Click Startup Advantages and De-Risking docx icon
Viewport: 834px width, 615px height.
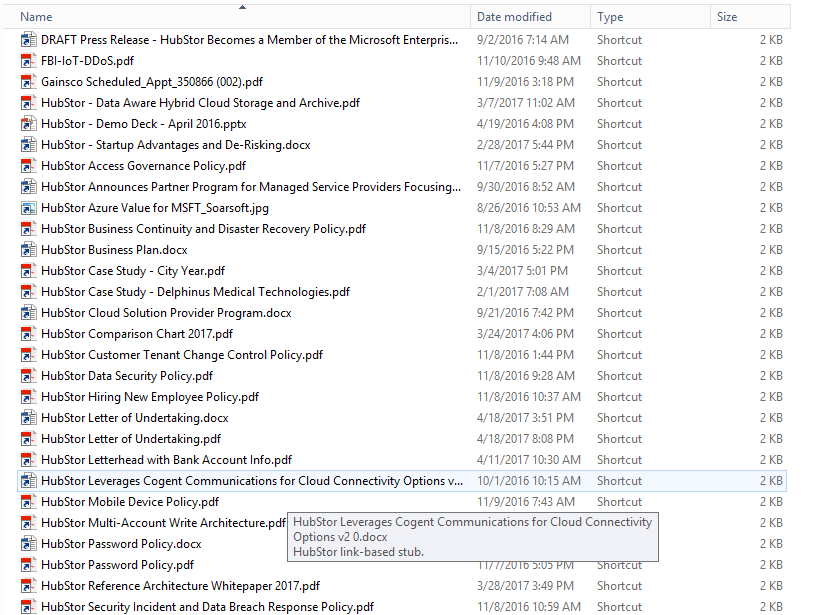pos(28,145)
